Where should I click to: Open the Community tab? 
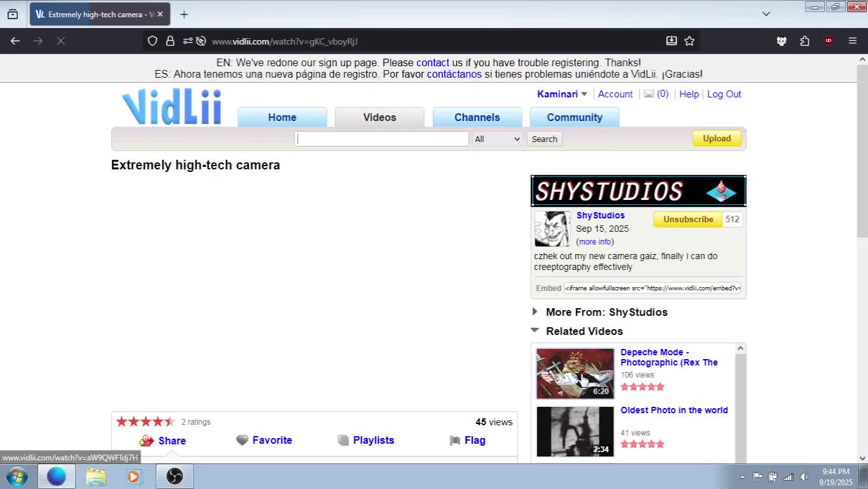point(575,117)
